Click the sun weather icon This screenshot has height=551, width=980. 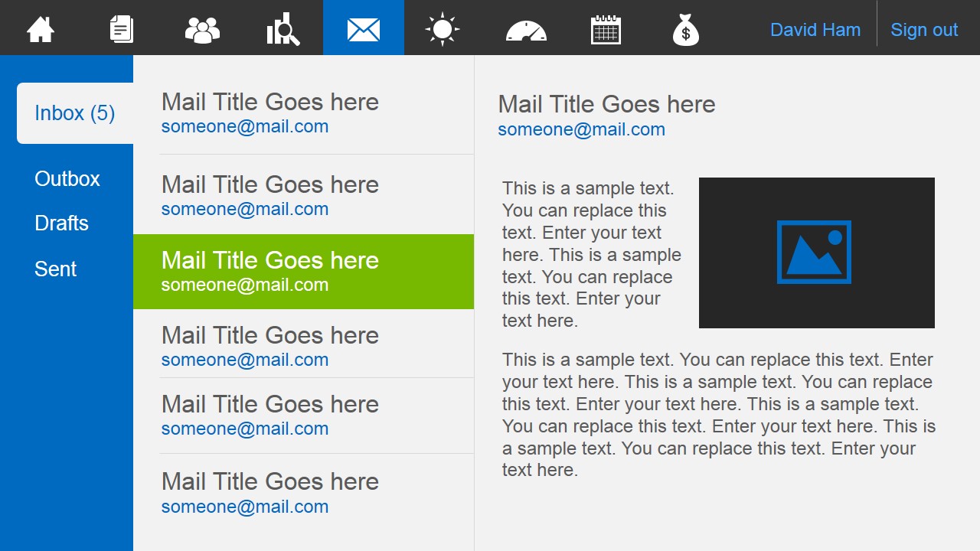443,30
